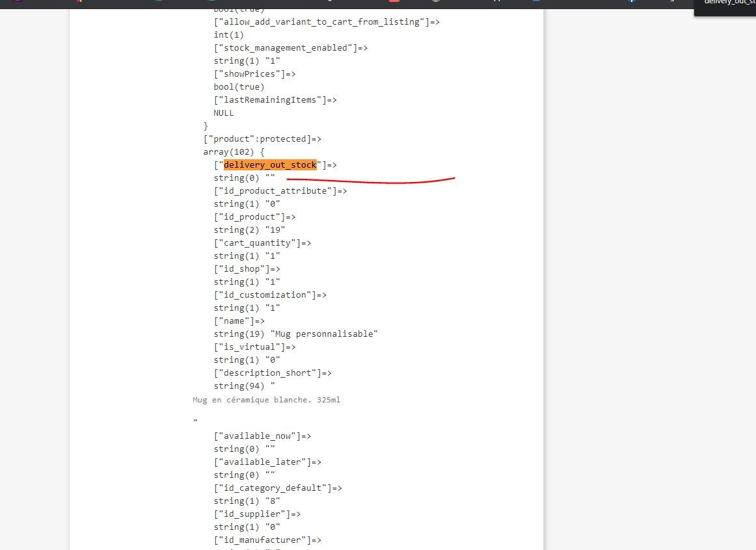Click the is_virtual key line
756x550 pixels.
(x=254, y=347)
